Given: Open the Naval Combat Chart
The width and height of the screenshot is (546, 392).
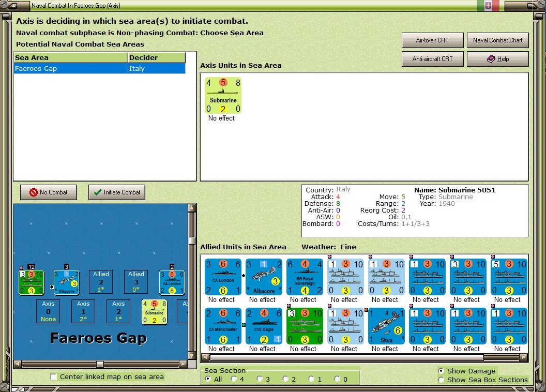Looking at the screenshot, I should 497,40.
